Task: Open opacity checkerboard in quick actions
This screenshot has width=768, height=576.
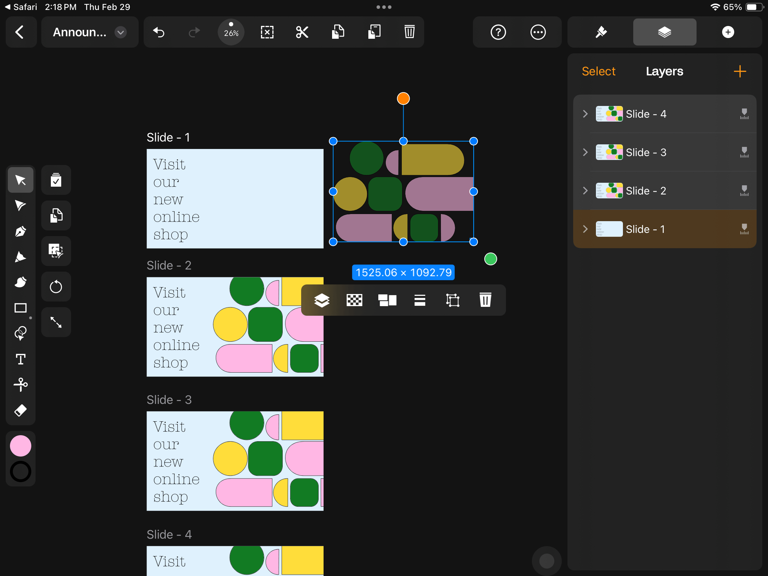Action: pyautogui.click(x=354, y=300)
